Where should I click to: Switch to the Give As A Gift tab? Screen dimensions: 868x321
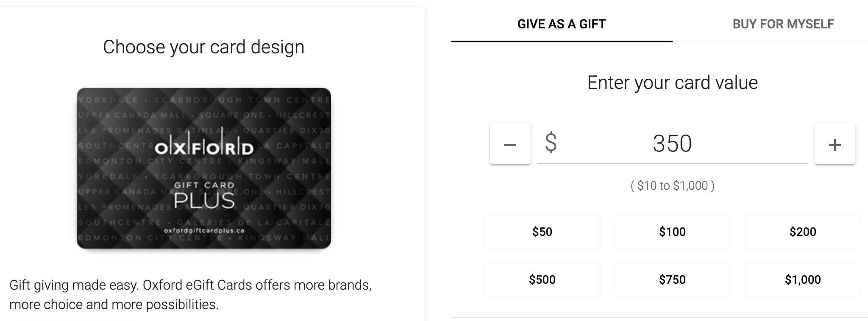(561, 24)
